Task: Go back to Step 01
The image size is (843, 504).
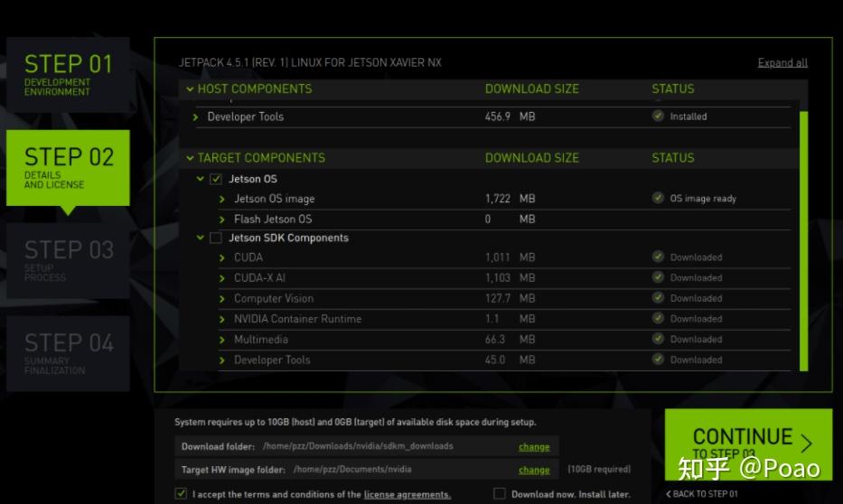Action: click(702, 494)
